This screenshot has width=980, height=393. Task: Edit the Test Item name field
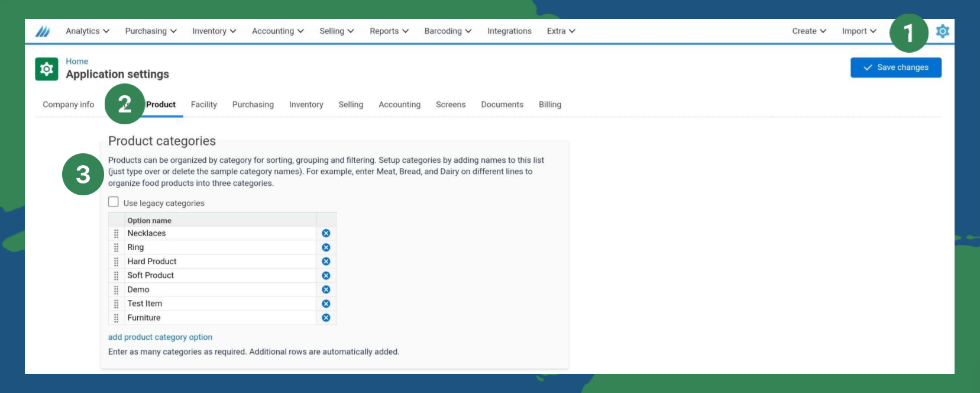tap(221, 304)
